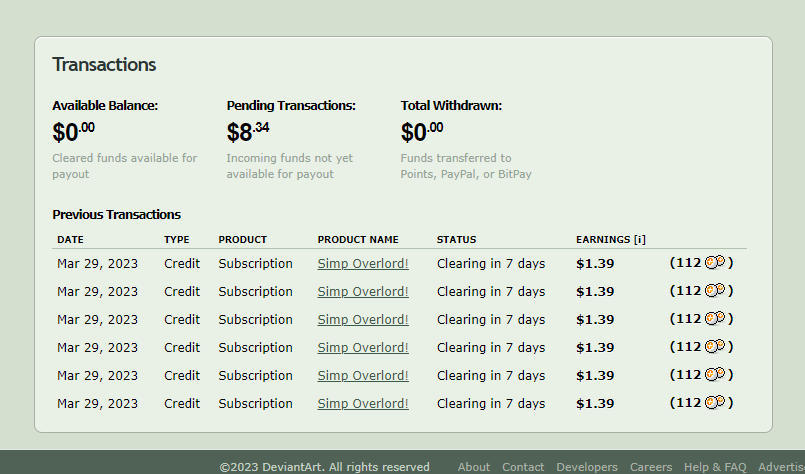
Task: Open first Simp Overlord! product link
Action: (x=363, y=264)
